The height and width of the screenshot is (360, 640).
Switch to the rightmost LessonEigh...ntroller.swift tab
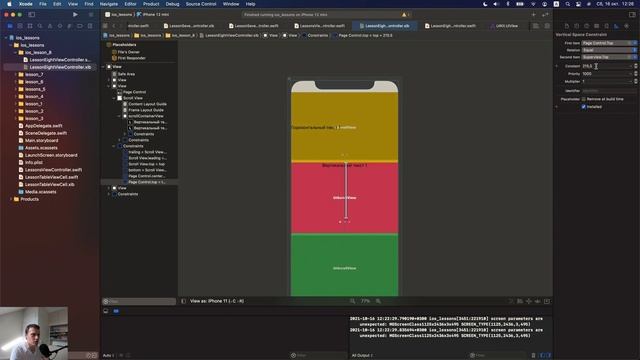point(450,26)
